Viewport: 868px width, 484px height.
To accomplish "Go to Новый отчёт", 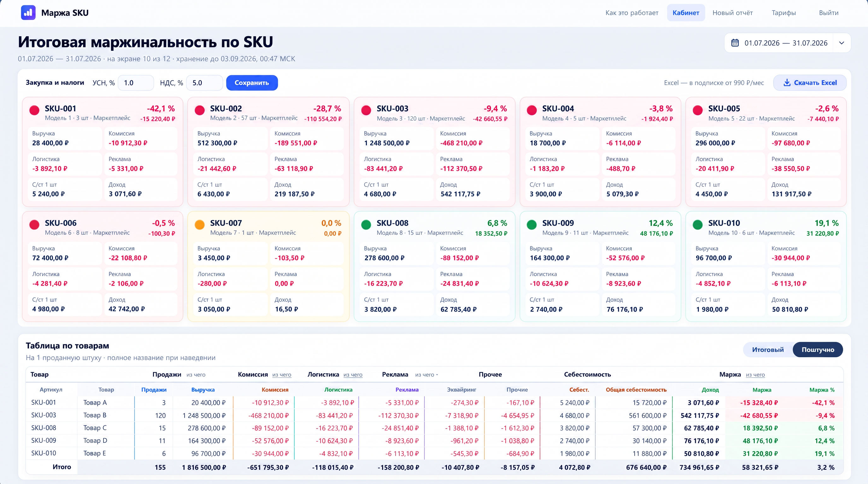I will [733, 13].
